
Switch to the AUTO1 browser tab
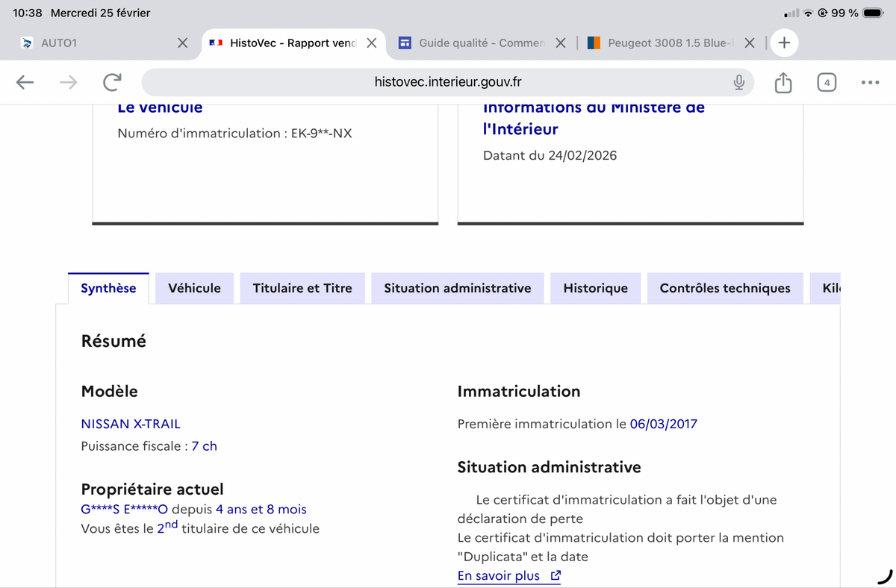pos(104,43)
